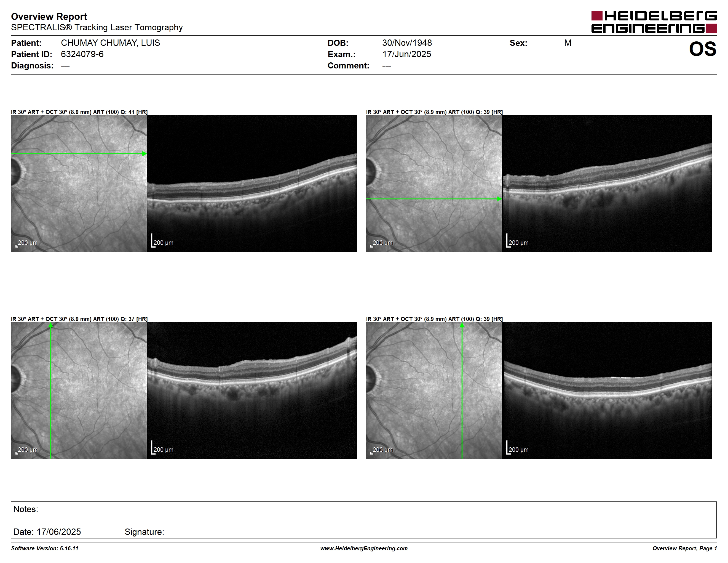Click the Overview Report, Page 1 footer
Image resolution: width=728 pixels, height=563 pixels.
tap(685, 548)
